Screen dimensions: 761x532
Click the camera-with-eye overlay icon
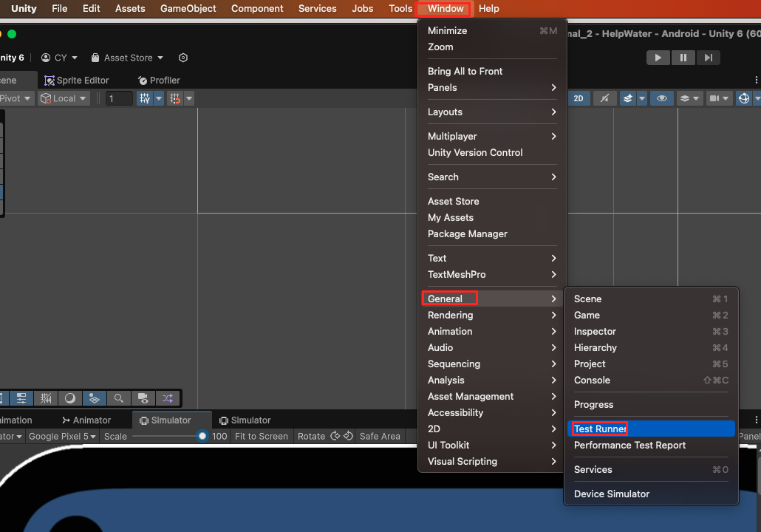pyautogui.click(x=143, y=398)
